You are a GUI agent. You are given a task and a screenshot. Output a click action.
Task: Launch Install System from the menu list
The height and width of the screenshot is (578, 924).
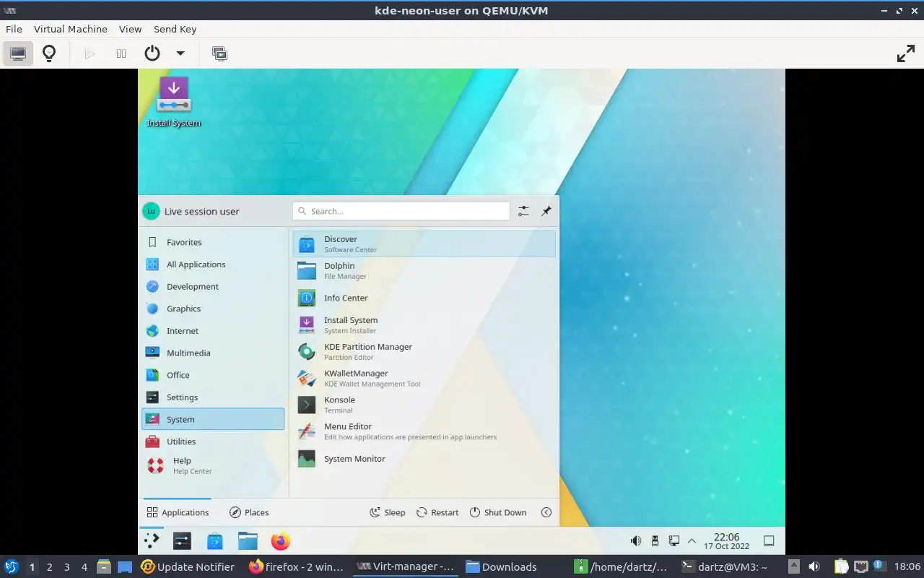[424, 324]
